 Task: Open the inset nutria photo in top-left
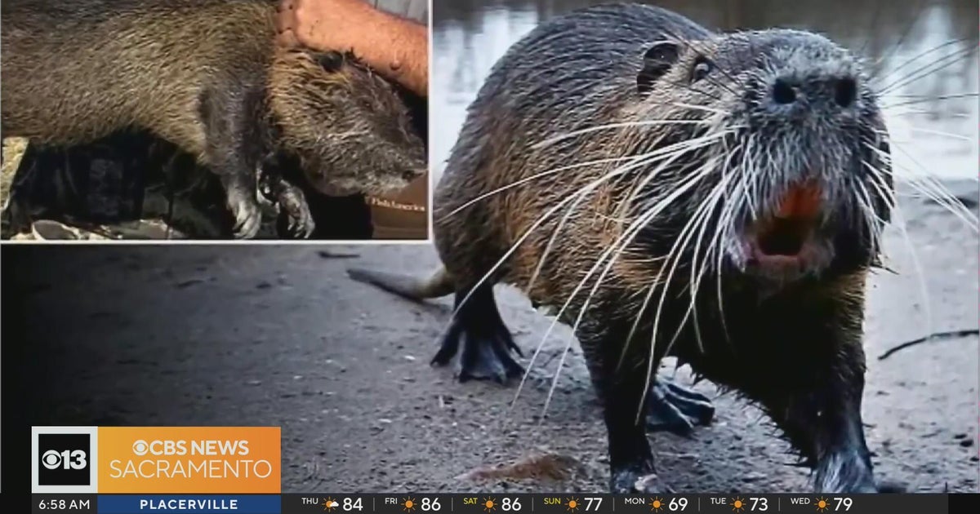point(214,120)
